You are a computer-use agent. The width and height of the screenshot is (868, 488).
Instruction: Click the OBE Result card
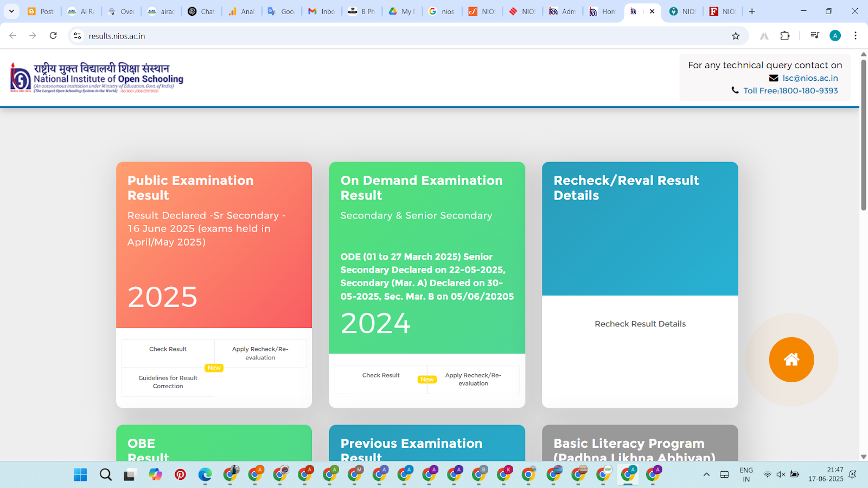(x=214, y=443)
